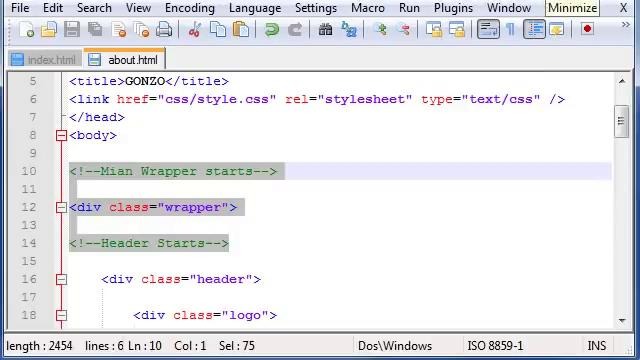The image size is (640, 360).
Task: Open the Window menu
Action: coord(509,8)
